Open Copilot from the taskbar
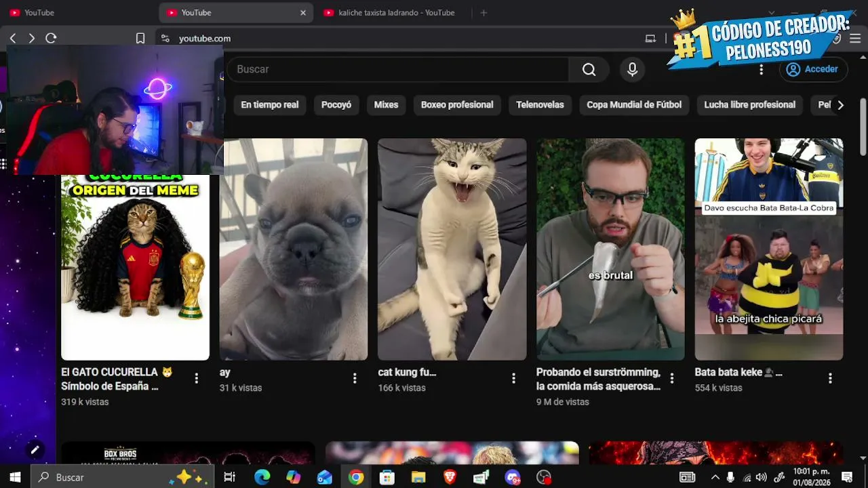This screenshot has width=868, height=488. click(x=293, y=477)
